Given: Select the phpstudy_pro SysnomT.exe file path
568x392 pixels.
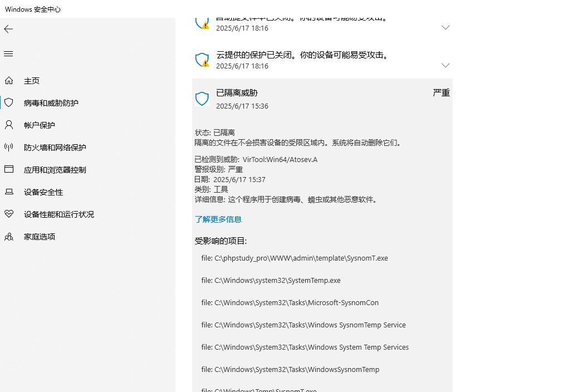Looking at the screenshot, I should click(295, 258).
